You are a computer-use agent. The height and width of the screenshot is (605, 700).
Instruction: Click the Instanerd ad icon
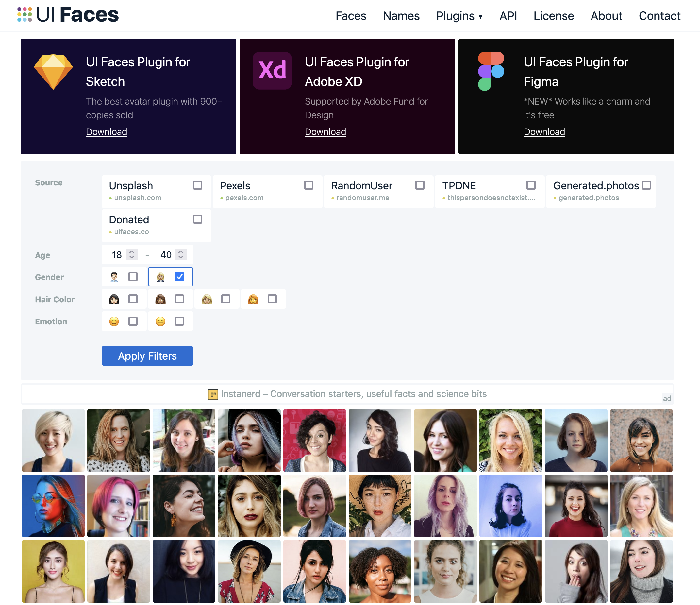tap(213, 394)
